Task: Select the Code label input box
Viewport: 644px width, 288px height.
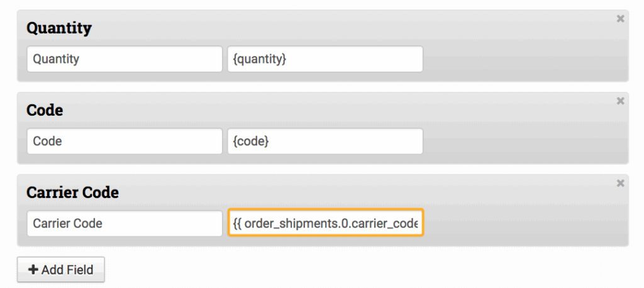Action: click(125, 141)
